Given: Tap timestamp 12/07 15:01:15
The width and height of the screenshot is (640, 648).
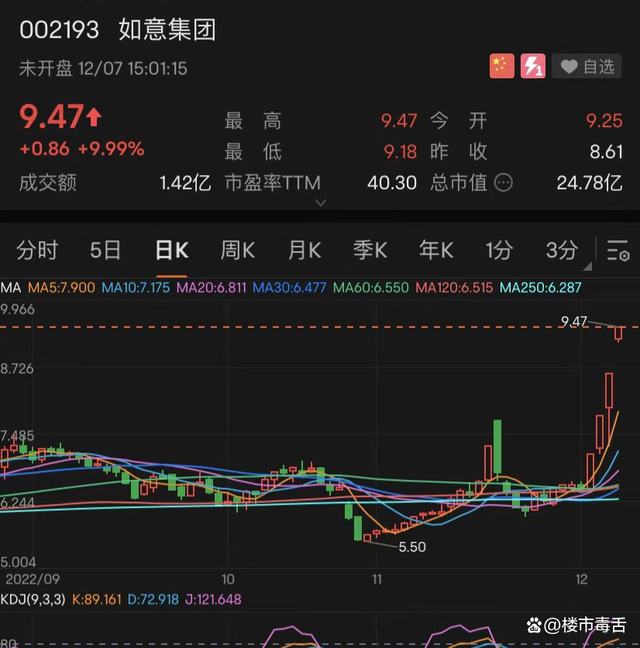Looking at the screenshot, I should [x=133, y=69].
